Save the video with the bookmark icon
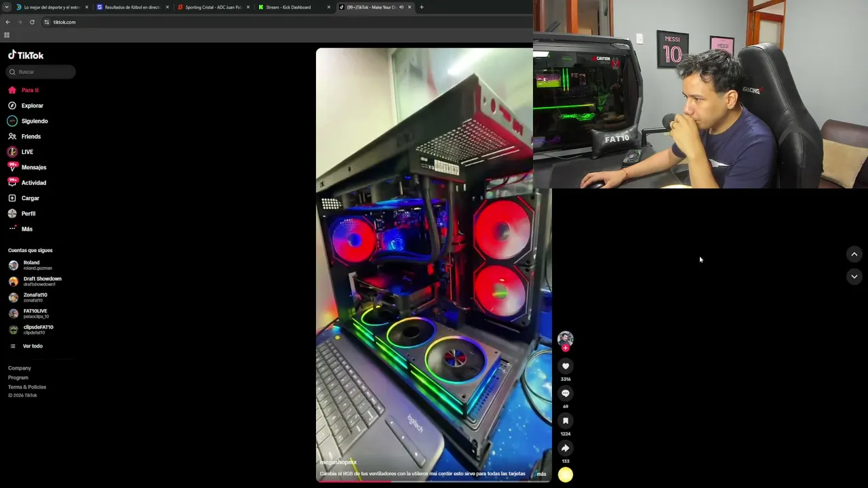The image size is (868, 488). point(566,421)
